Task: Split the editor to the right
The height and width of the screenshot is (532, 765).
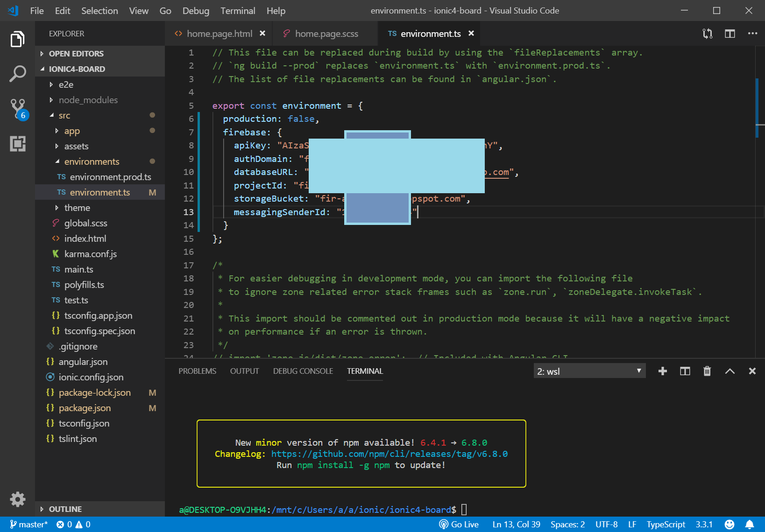Action: [730, 34]
